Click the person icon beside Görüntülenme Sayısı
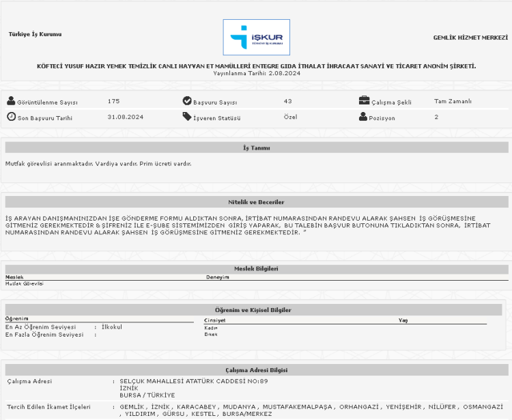Image resolution: width=512 pixels, height=420 pixels. [x=11, y=101]
